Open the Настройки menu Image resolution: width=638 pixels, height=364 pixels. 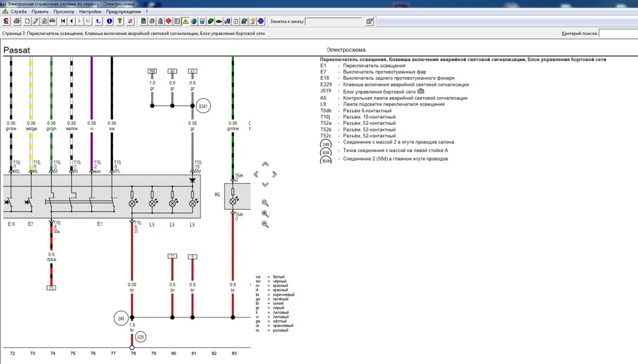90,11
